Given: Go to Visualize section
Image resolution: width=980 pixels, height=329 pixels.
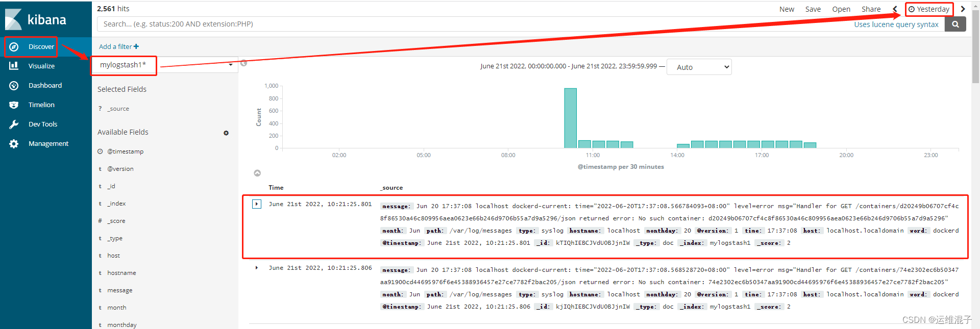Looking at the screenshot, I should (41, 66).
